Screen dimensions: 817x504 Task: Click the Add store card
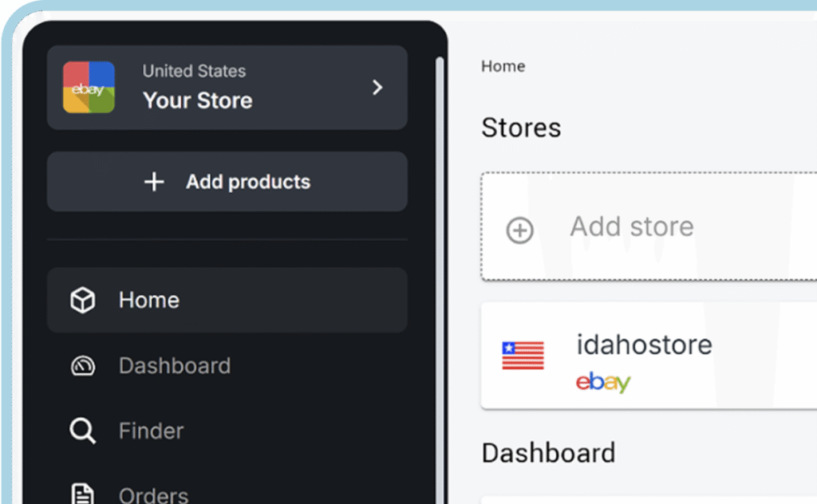click(649, 226)
